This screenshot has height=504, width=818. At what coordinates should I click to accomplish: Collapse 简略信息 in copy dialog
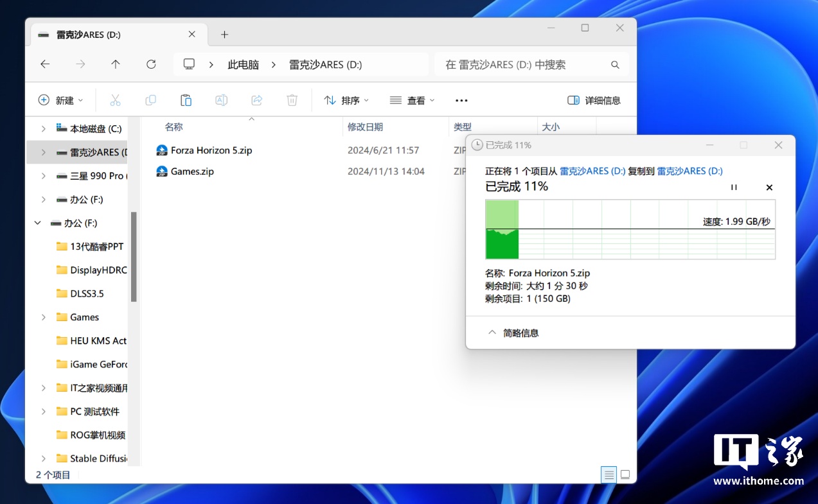point(513,333)
